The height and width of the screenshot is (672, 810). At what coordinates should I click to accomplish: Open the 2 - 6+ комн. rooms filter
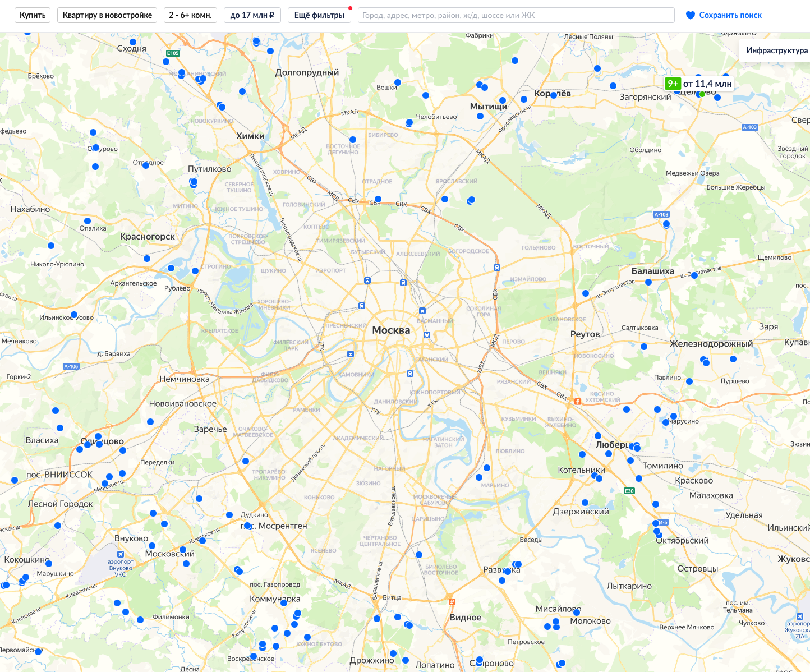click(x=190, y=15)
